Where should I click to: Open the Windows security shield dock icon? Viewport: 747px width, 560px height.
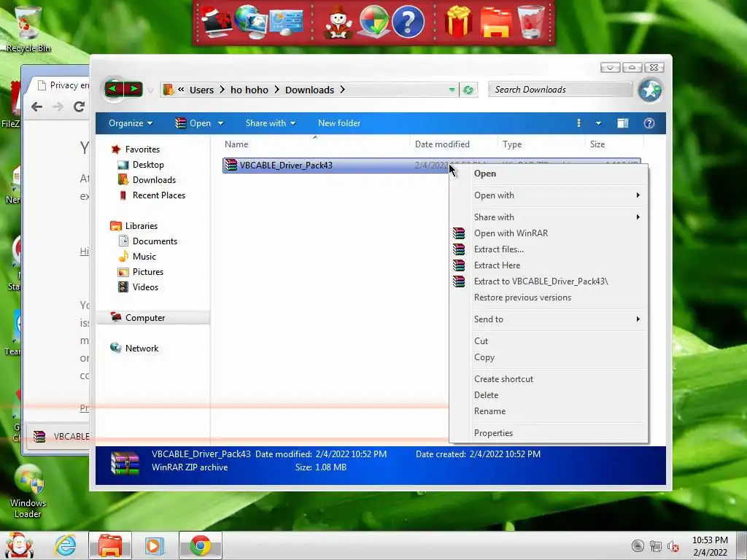point(374,21)
